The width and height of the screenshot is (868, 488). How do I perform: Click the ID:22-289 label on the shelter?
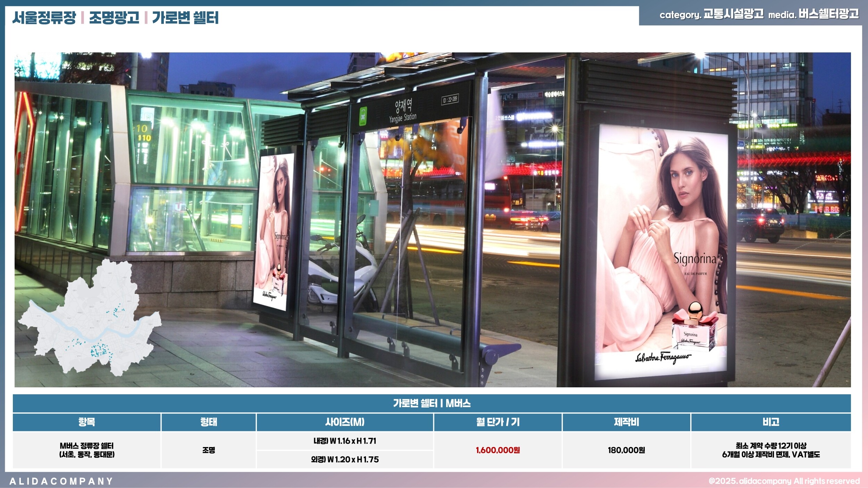click(x=450, y=100)
